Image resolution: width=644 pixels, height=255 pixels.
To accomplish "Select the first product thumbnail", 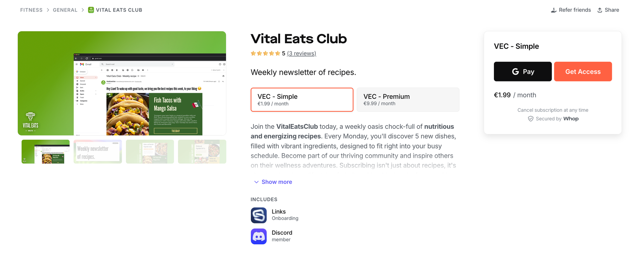I will 45,152.
